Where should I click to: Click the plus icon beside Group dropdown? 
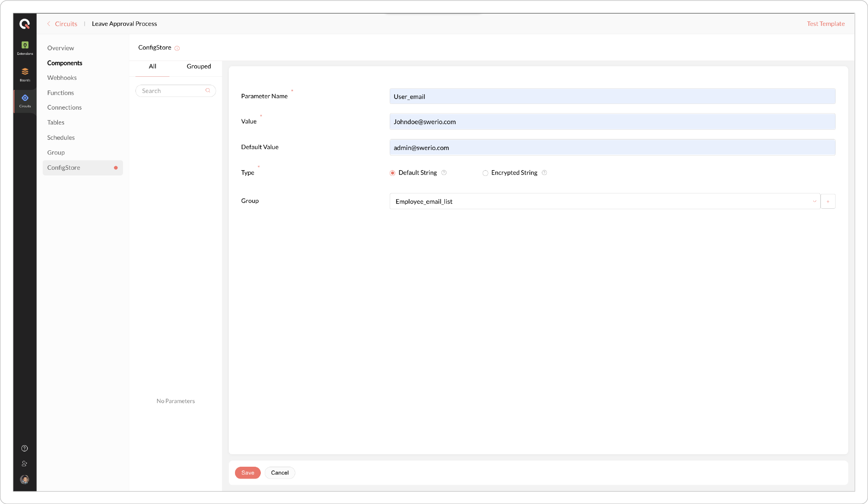click(828, 201)
